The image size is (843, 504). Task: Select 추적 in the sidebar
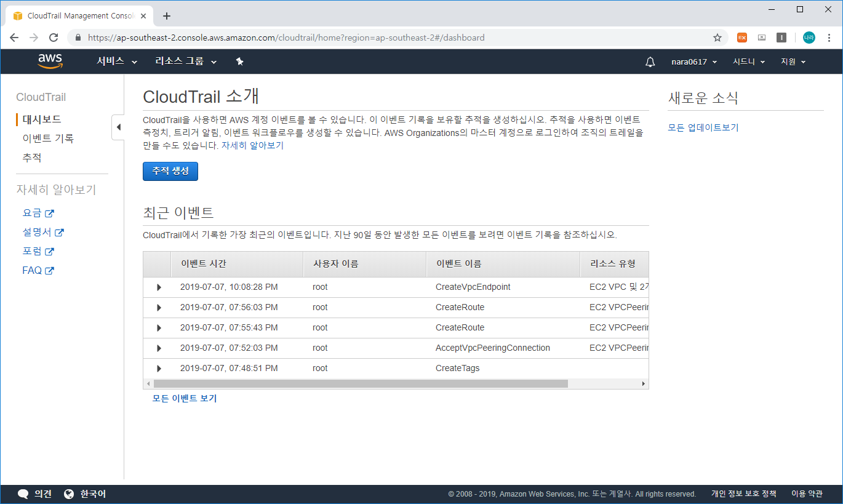(x=32, y=158)
